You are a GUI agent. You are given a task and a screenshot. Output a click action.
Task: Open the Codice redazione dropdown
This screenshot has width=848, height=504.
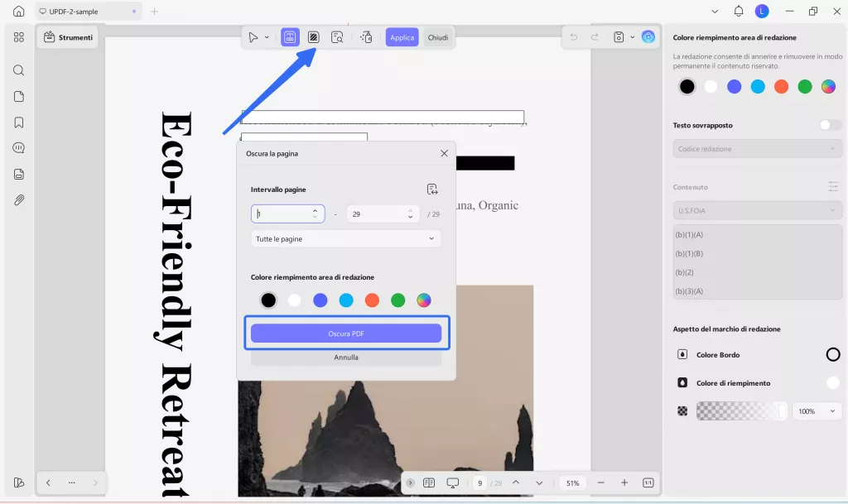[x=757, y=147]
